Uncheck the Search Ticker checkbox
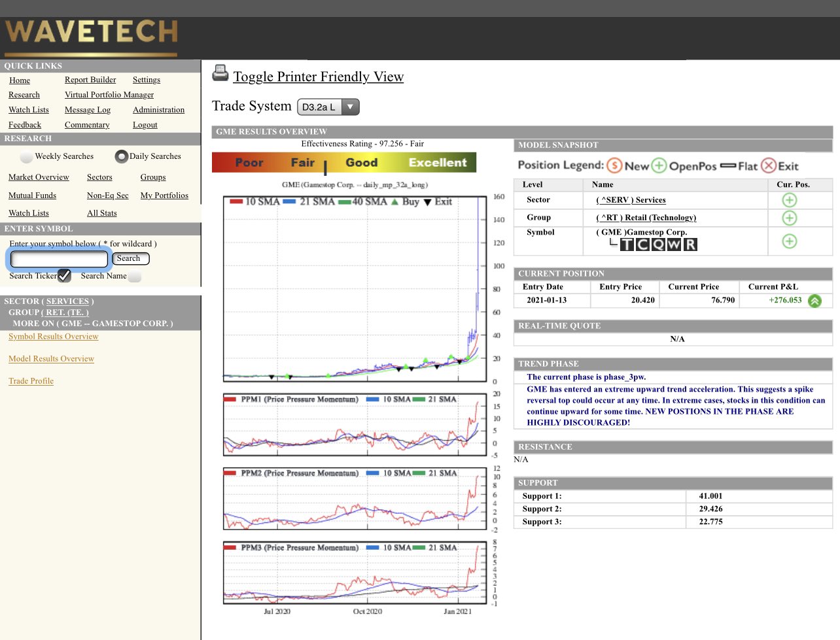This screenshot has width=840, height=640. point(63,276)
